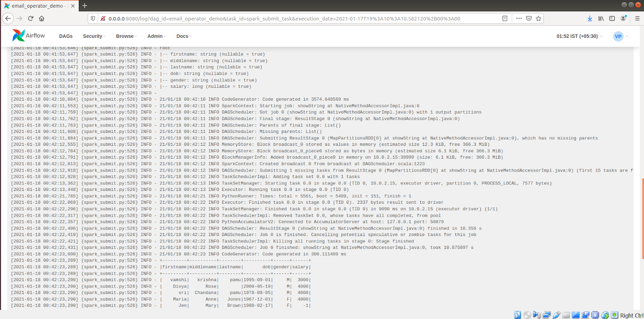Toggle reader view in address bar
This screenshot has height=319, width=644.
click(505, 19)
